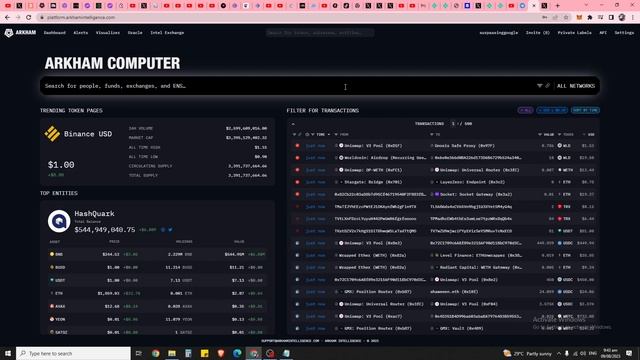Open a new browser tab with the plus button
Screen dimensions: 640x360
pos(558,6)
